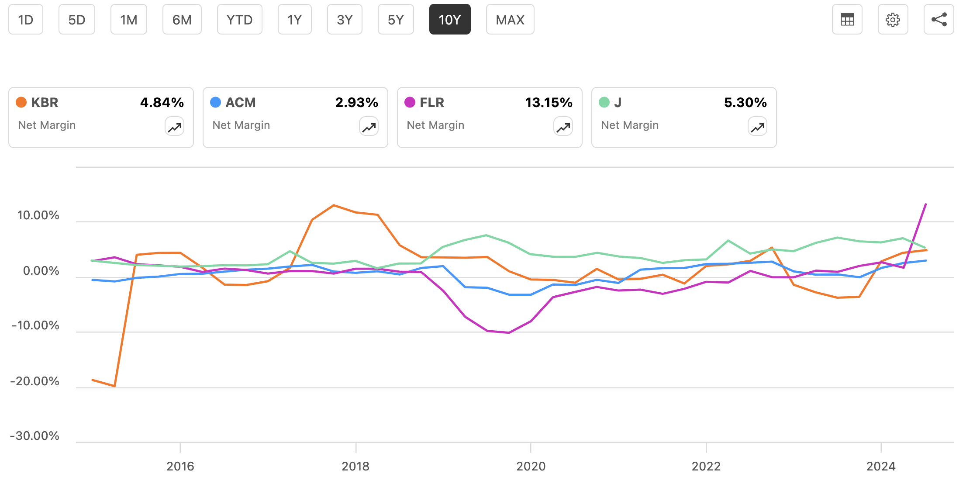Click KBR's orange color dot
This screenshot has height=491, width=980.
pos(20,102)
